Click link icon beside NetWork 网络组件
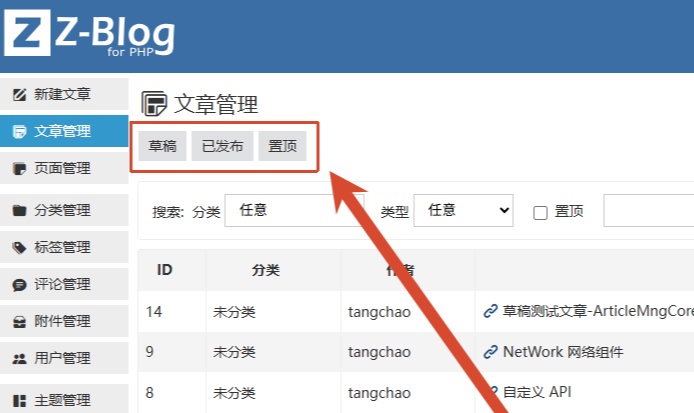Screen dimensions: 694x413 click(490, 352)
